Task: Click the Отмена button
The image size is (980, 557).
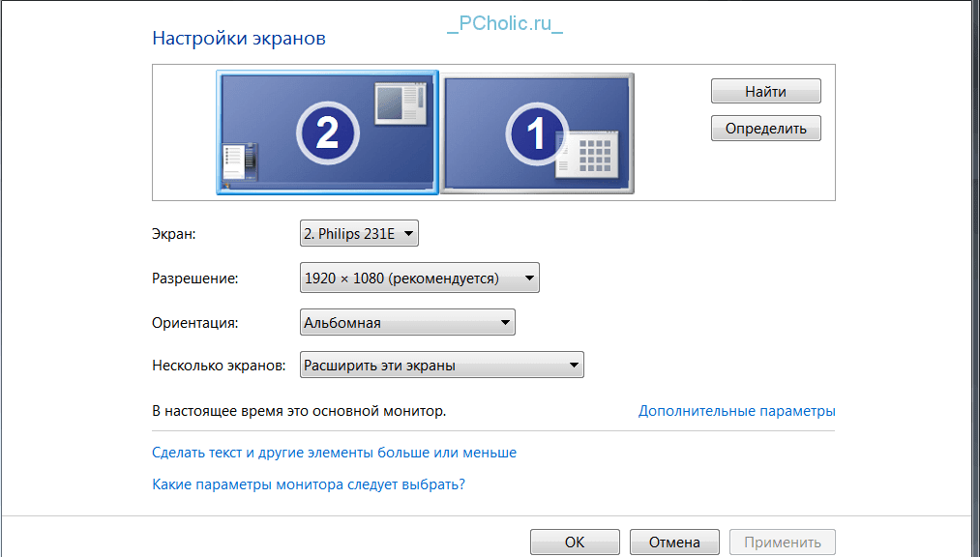Action: (673, 542)
